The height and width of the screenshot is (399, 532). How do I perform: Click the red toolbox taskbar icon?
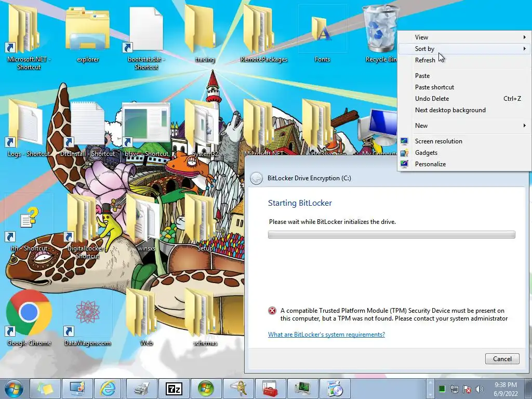(x=270, y=389)
